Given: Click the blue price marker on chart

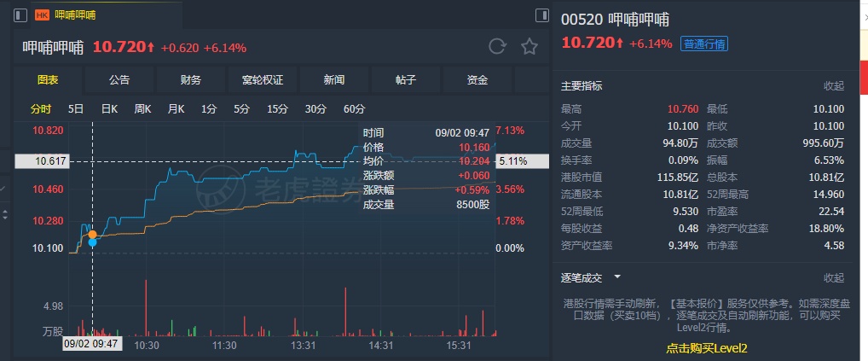Looking at the screenshot, I should coord(92,242).
